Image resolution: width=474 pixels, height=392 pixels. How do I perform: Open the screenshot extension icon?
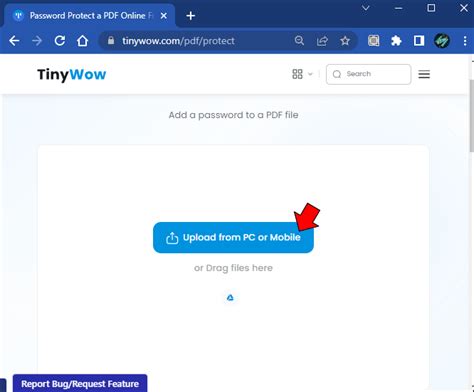[374, 41]
